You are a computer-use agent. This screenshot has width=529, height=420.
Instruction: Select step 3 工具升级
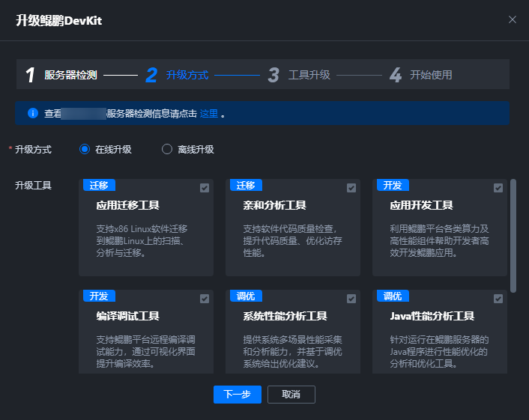299,75
